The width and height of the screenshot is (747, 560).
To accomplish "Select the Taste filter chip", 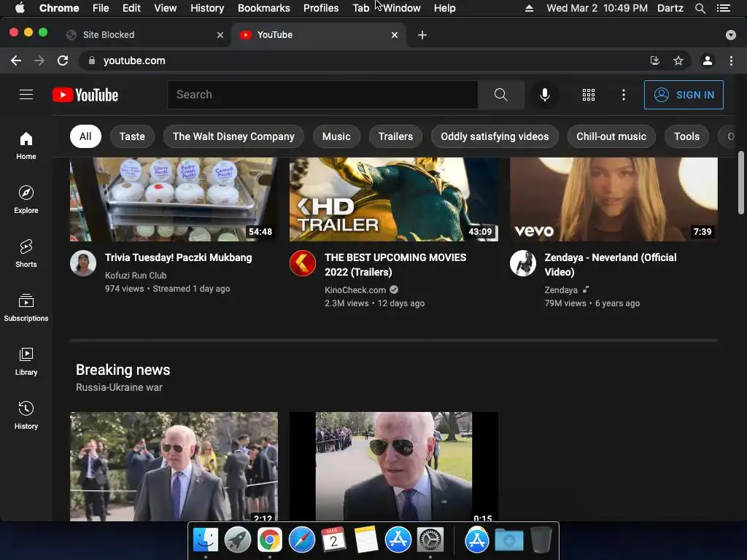I will [x=132, y=136].
